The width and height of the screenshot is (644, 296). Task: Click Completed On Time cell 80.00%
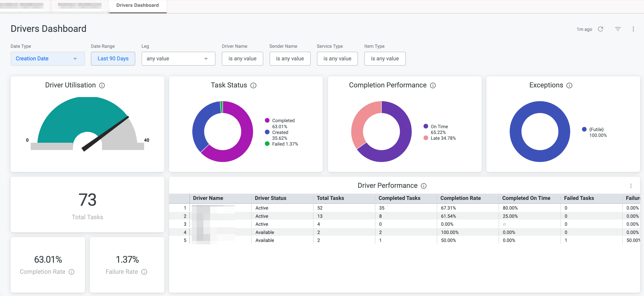click(x=510, y=208)
